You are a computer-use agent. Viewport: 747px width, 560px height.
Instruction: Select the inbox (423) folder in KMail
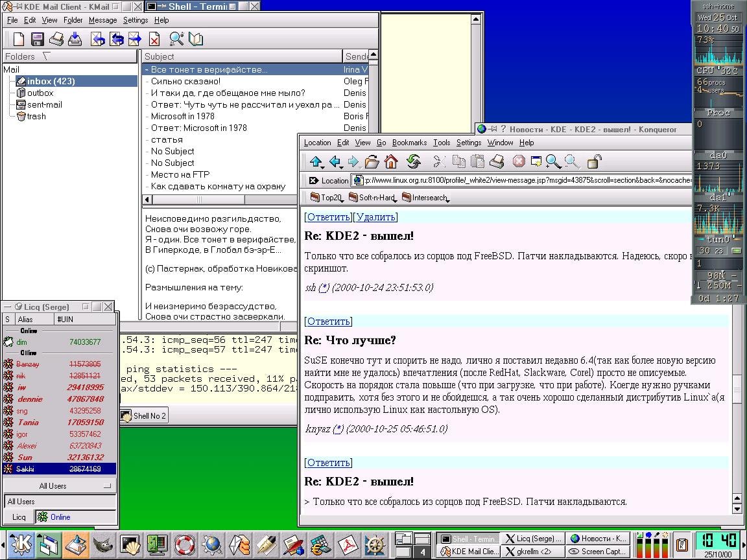(77, 81)
